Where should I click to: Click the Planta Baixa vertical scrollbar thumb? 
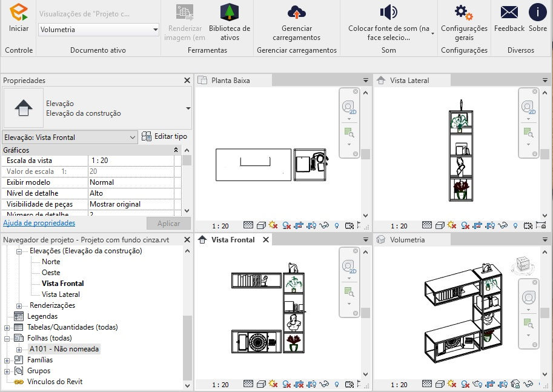point(366,154)
